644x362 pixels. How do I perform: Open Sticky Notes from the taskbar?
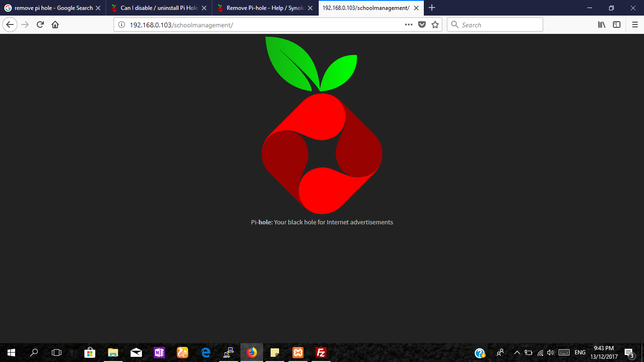pyautogui.click(x=275, y=353)
